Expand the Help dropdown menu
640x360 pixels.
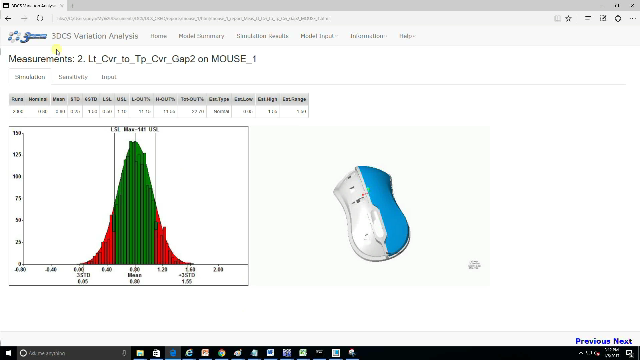[x=407, y=36]
